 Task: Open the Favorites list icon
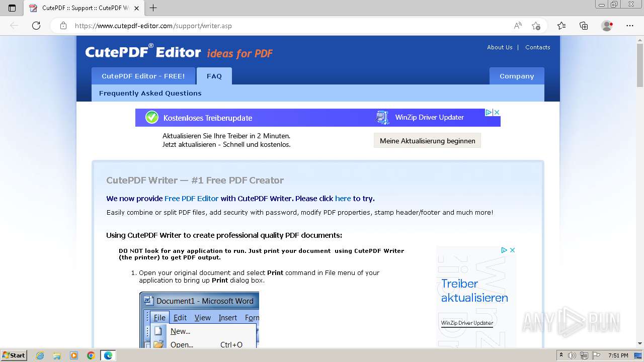pyautogui.click(x=561, y=26)
